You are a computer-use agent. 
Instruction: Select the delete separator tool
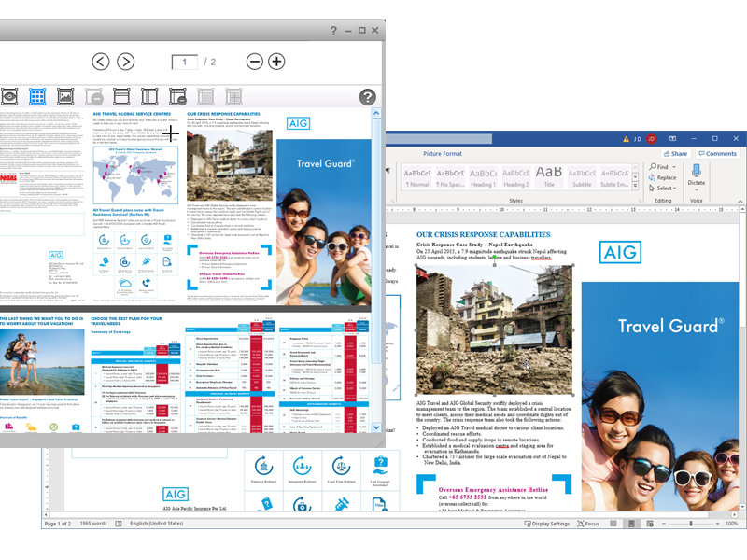tap(177, 97)
